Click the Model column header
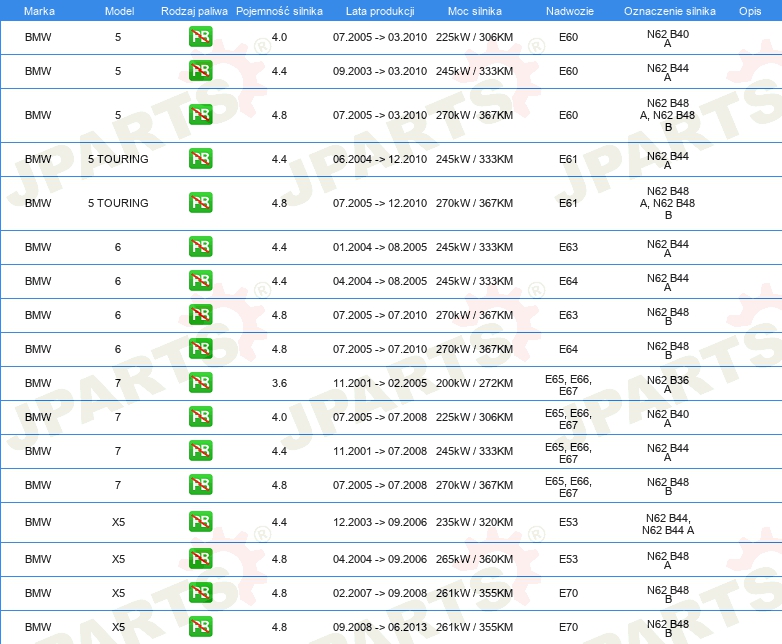The height and width of the screenshot is (644, 782). [119, 11]
